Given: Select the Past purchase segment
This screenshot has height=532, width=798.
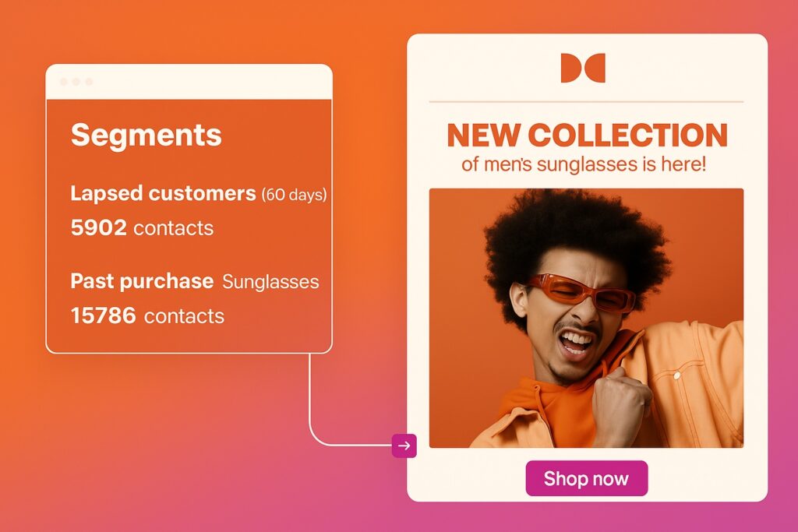Looking at the screenshot, I should coord(142,280).
